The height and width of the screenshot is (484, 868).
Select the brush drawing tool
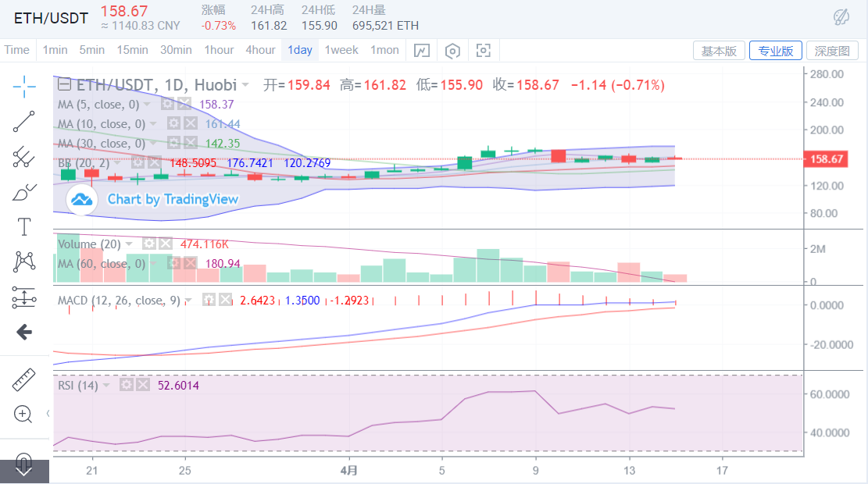[x=23, y=193]
